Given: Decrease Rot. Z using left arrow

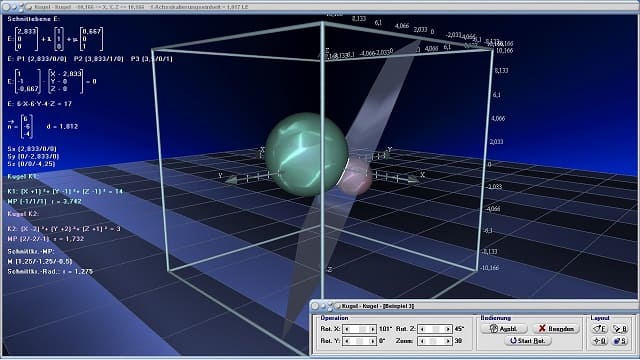Looking at the screenshot, I should pyautogui.click(x=422, y=329).
